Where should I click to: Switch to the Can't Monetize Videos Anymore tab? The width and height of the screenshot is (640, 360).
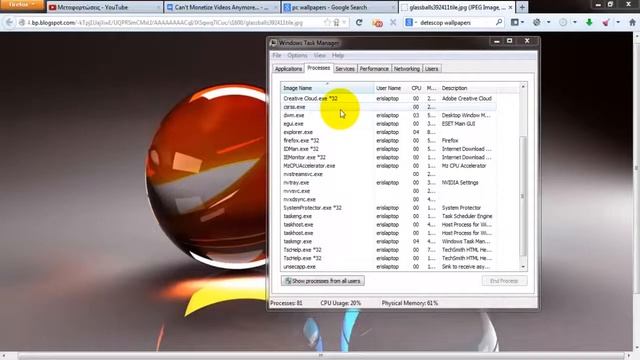click(x=222, y=7)
